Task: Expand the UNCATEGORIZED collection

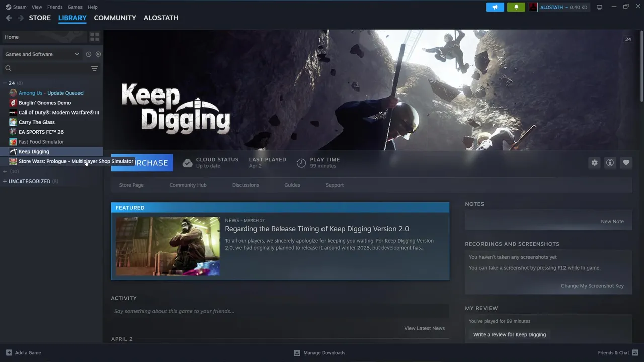Action: tap(5, 182)
